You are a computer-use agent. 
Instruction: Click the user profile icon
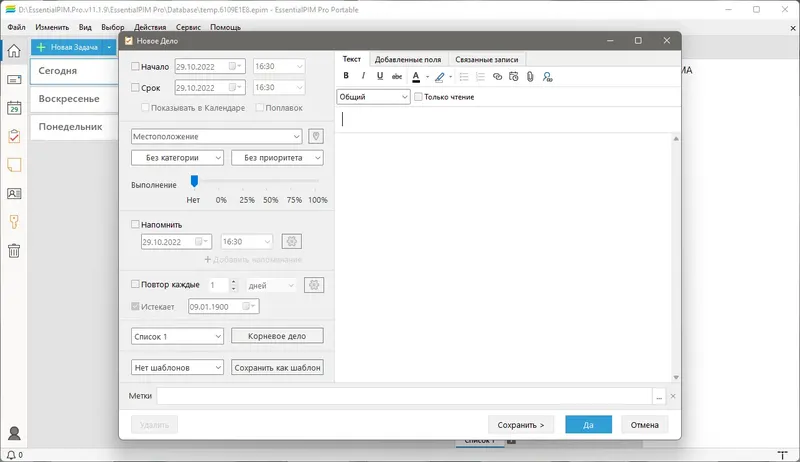pyautogui.click(x=14, y=433)
